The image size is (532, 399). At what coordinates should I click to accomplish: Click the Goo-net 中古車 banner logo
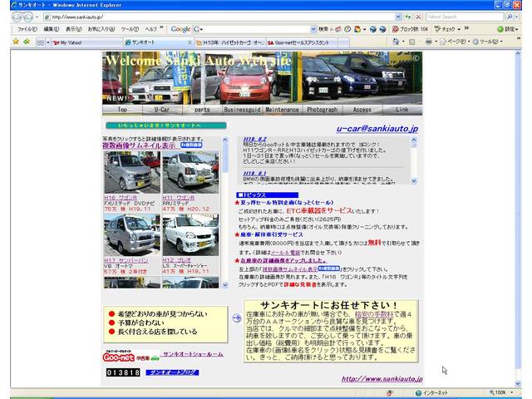(131, 357)
